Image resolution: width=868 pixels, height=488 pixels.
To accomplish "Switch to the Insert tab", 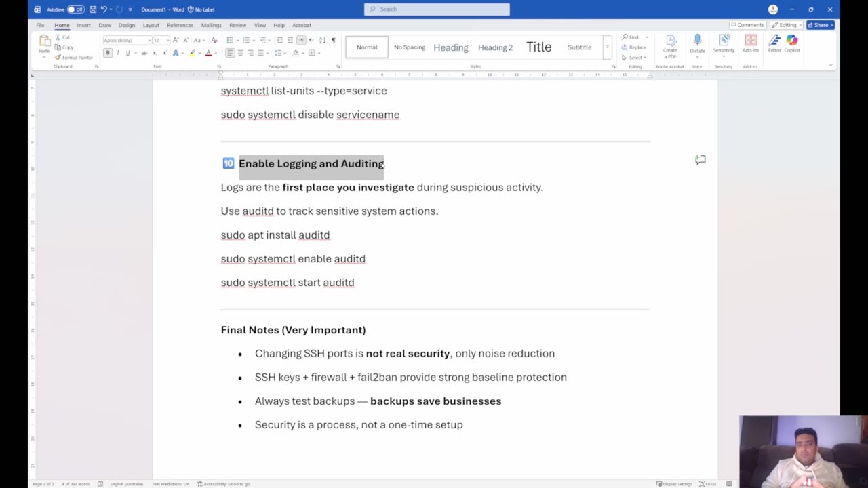I will pos(83,25).
